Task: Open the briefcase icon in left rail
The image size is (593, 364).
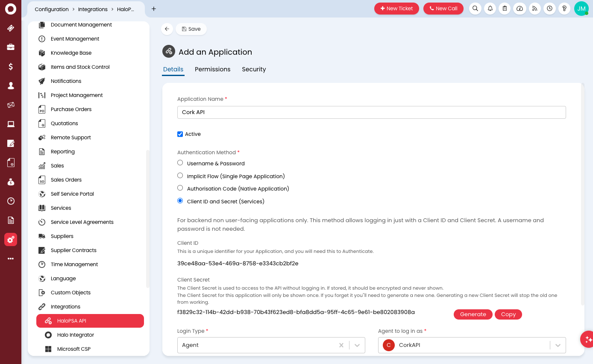Action: tap(11, 47)
